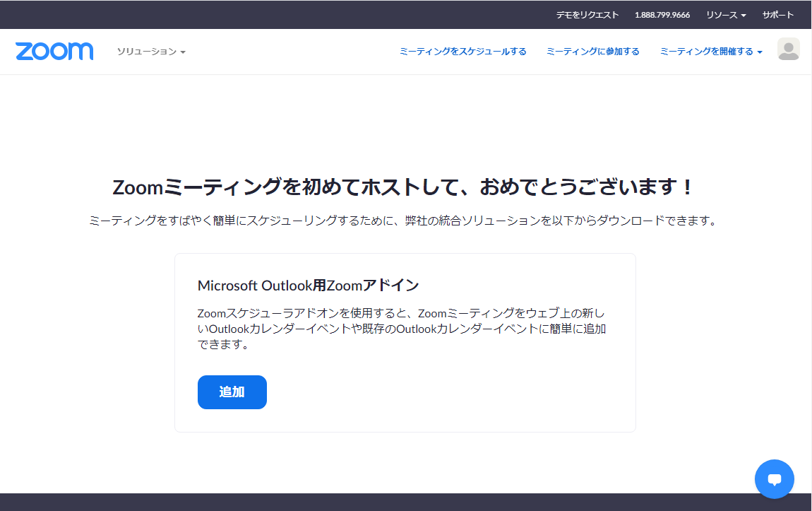Select ミーティングに参加する link
This screenshot has height=511, width=812.
(x=593, y=52)
